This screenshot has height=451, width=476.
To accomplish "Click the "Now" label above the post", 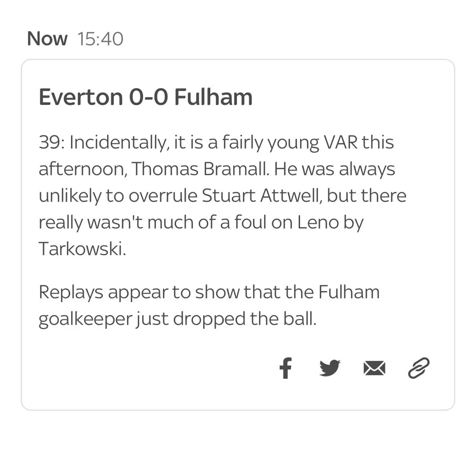I will [x=47, y=39].
